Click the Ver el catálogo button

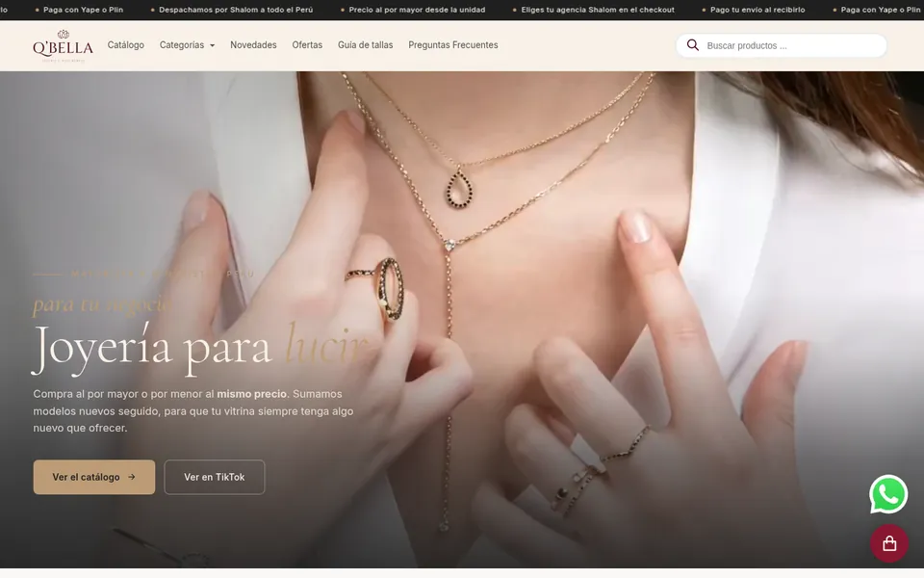(94, 477)
